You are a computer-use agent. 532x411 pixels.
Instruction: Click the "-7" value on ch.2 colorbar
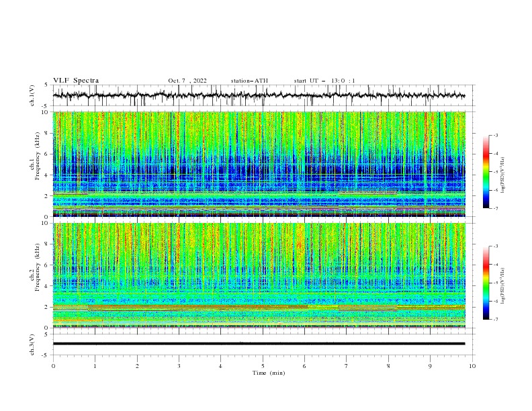coord(495,320)
